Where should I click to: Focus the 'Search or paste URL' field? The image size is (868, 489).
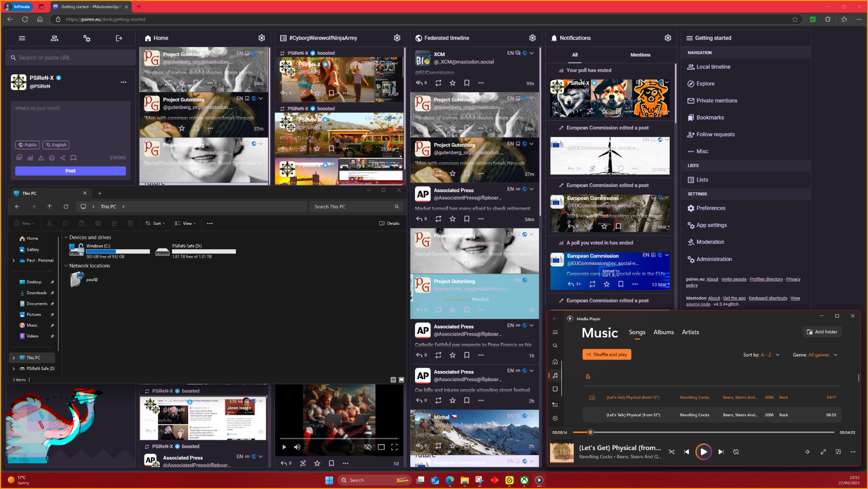[71, 58]
